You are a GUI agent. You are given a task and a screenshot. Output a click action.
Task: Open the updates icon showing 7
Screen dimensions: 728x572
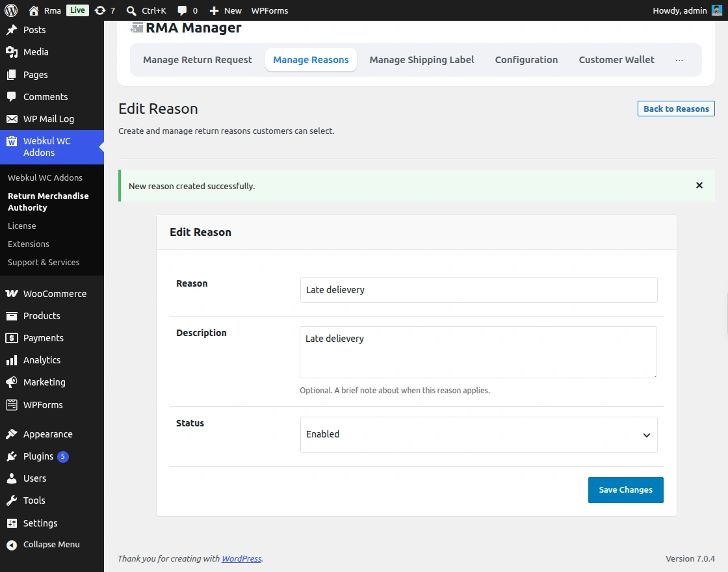click(x=100, y=10)
